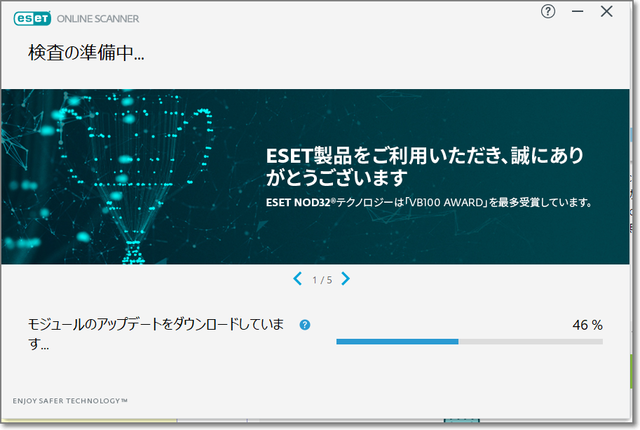Click the "ESET NOD32" text in the banner
This screenshot has width=640, height=430.
tap(298, 202)
